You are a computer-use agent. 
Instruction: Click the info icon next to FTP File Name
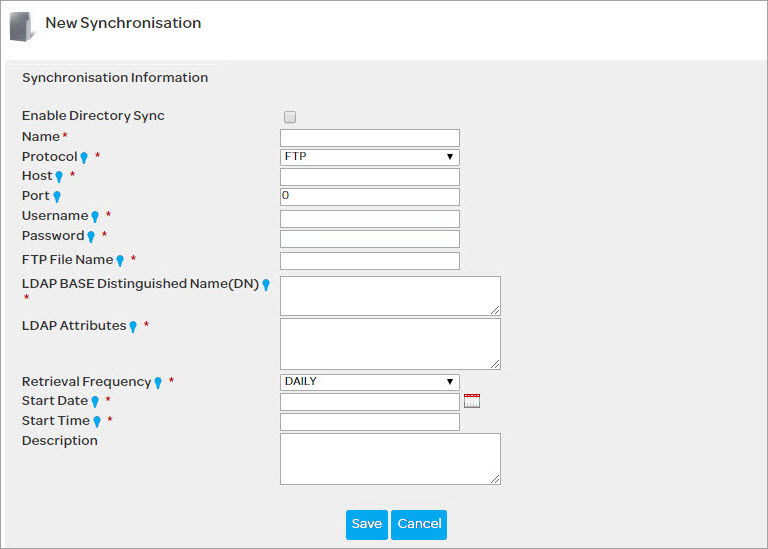point(120,261)
